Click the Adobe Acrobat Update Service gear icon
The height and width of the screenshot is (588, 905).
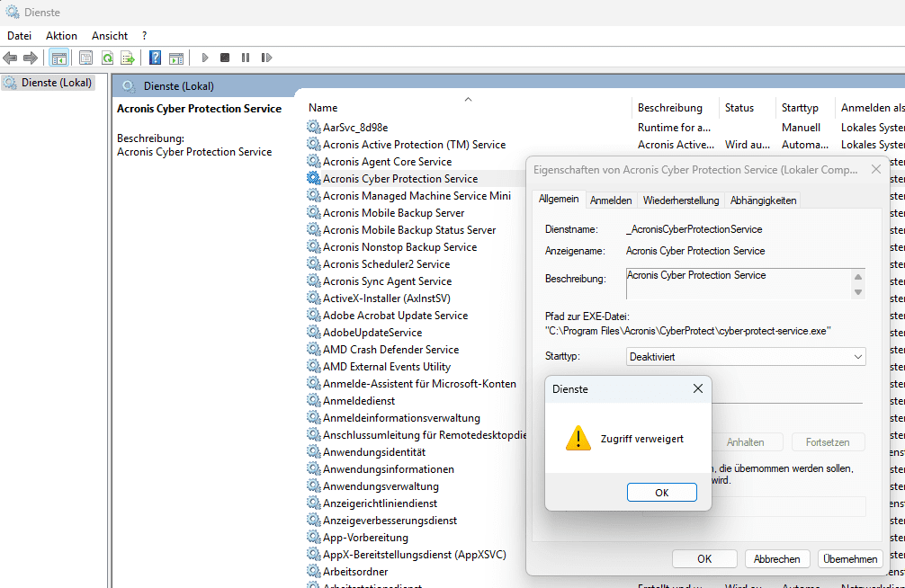[x=313, y=315]
